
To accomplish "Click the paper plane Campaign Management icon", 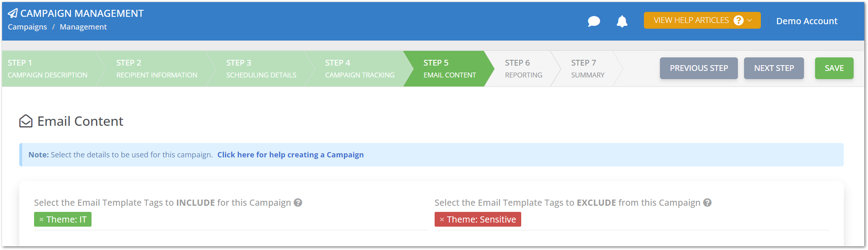I will (13, 14).
